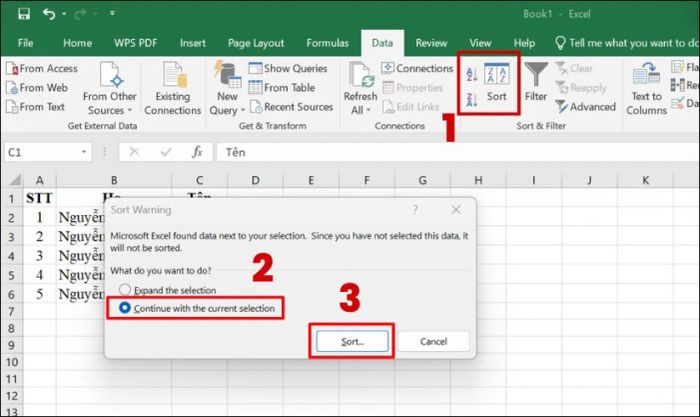Viewport: 700px width, 417px height.
Task: Expand the Name Box dropdown arrow
Action: (x=84, y=152)
